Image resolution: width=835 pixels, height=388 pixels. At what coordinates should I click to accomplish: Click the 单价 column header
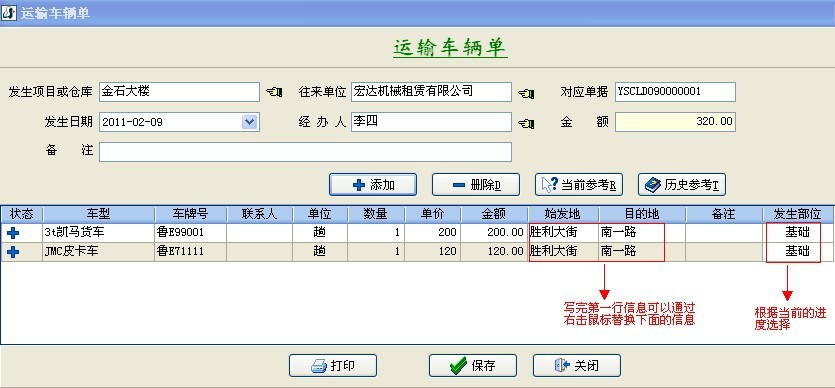(x=432, y=214)
